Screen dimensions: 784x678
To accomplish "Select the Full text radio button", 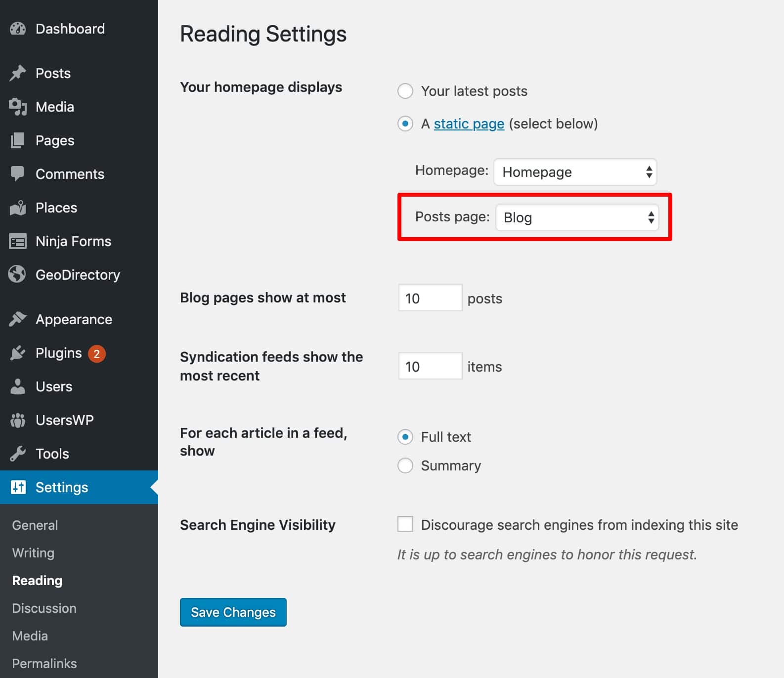I will point(405,437).
